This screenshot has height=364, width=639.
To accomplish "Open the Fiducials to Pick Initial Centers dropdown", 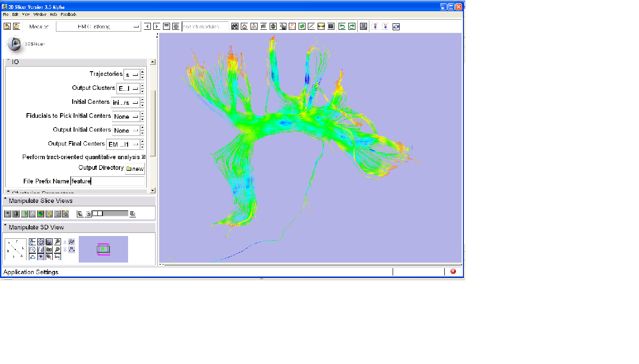I will pyautogui.click(x=126, y=116).
